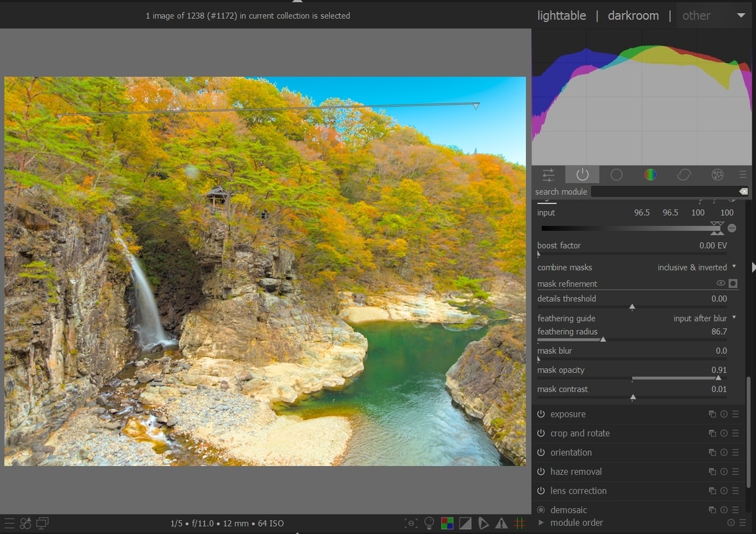Reset haze removal parameters
Screen dimensions: 756x534
pyautogui.click(x=724, y=472)
